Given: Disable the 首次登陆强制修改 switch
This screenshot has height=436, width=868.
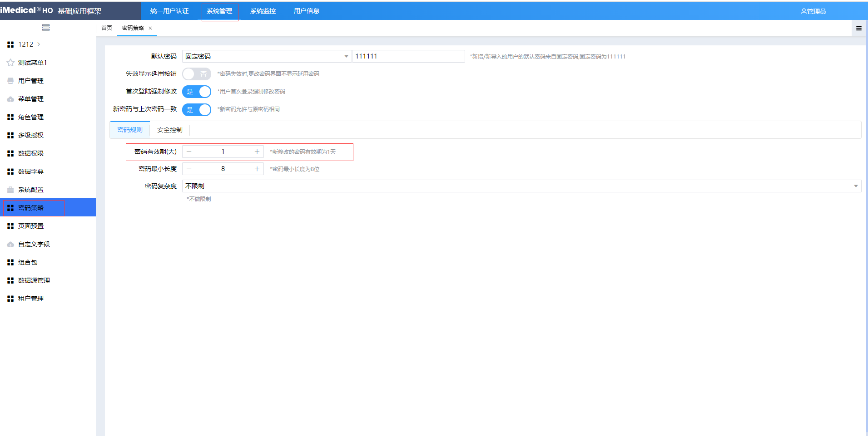Looking at the screenshot, I should 197,92.
